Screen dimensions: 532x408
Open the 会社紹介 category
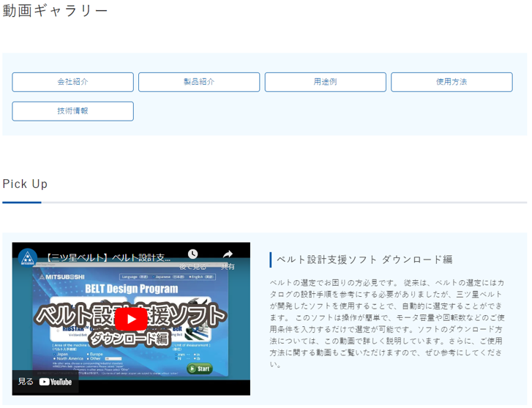(x=72, y=82)
